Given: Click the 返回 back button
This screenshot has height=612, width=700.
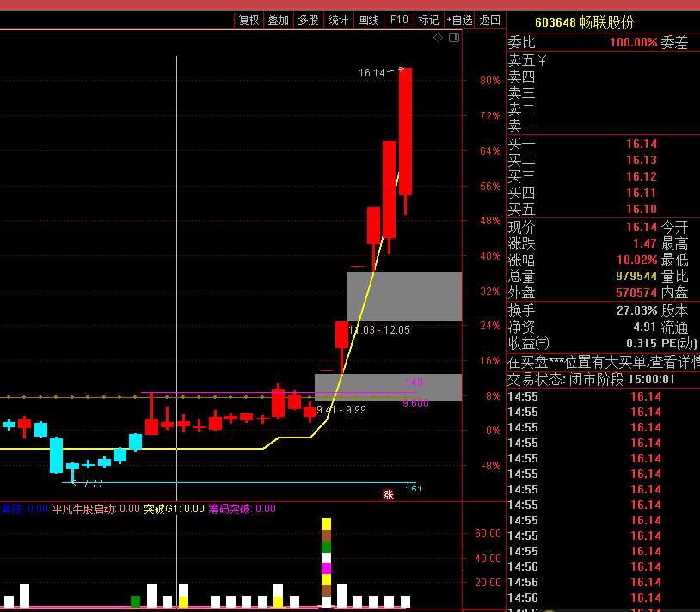Looking at the screenshot, I should (x=489, y=20).
